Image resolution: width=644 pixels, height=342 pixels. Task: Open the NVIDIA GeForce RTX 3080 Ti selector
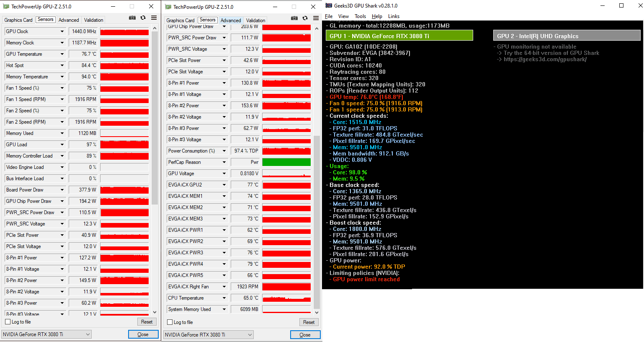[46, 334]
